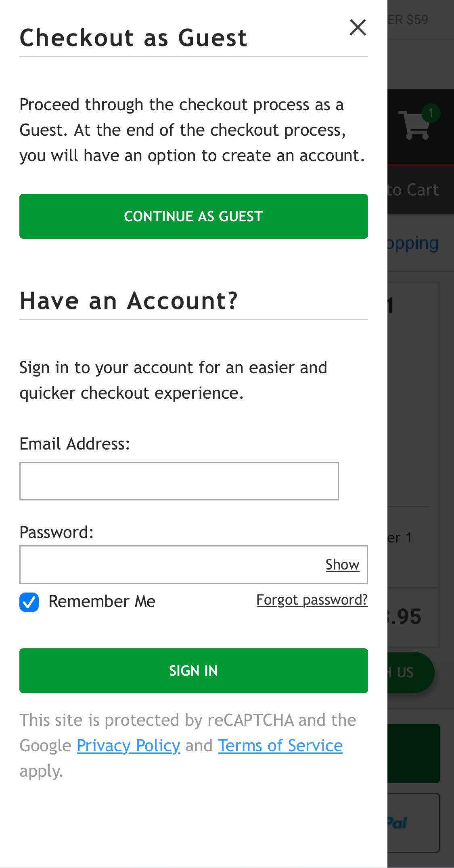Image resolution: width=454 pixels, height=868 pixels.
Task: Click the Continue Shopping link behind the dialog
Action: point(412,243)
